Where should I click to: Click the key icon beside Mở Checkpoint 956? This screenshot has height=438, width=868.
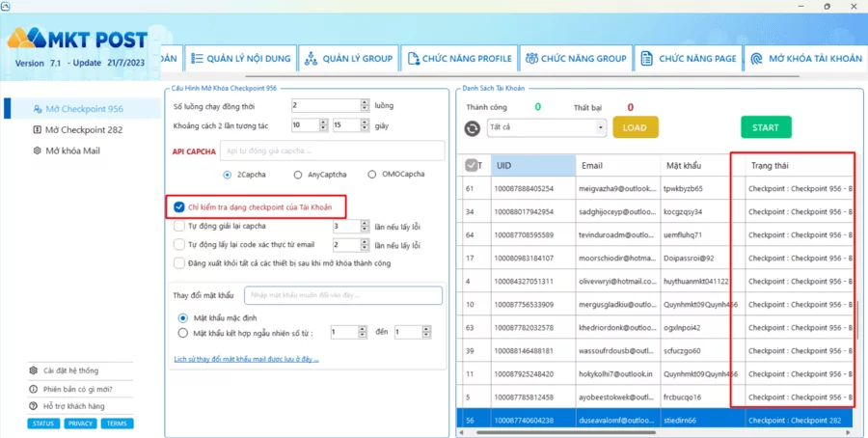pos(38,109)
